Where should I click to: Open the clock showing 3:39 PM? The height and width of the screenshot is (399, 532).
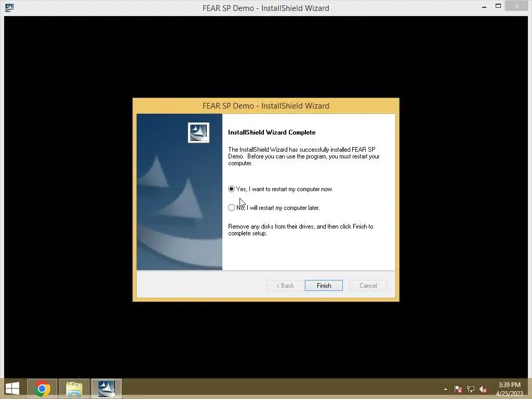509,389
